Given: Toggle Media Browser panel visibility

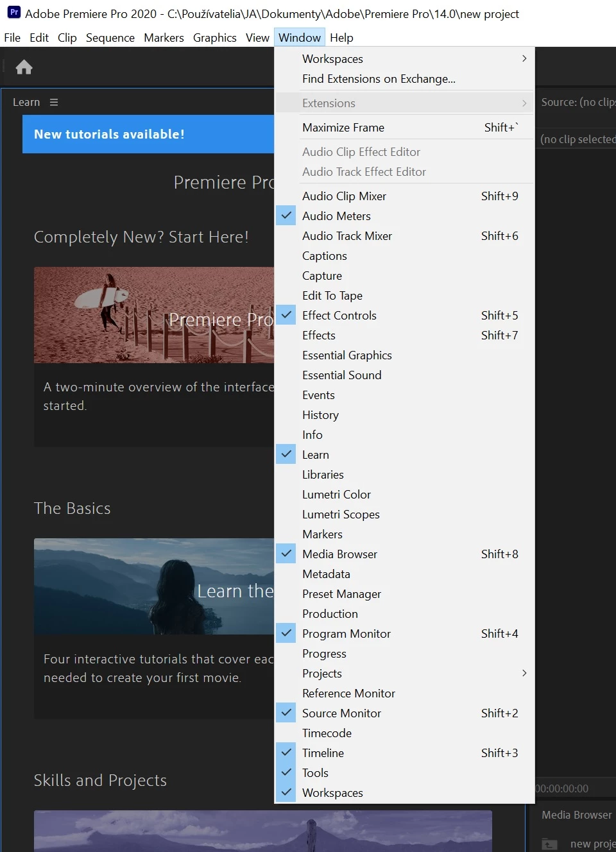Looking at the screenshot, I should [404, 554].
